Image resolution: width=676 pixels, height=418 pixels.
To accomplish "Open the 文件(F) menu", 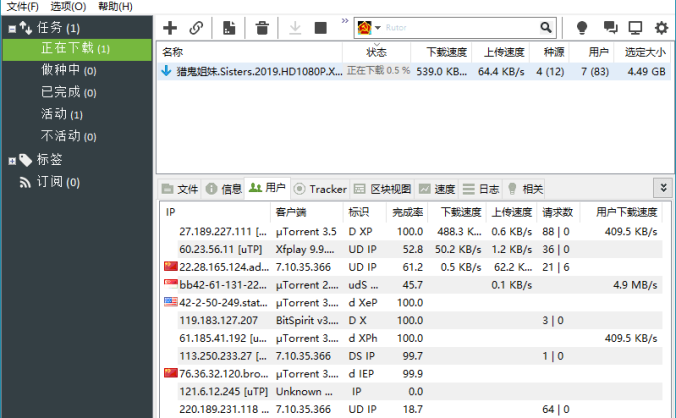I will point(22,6).
